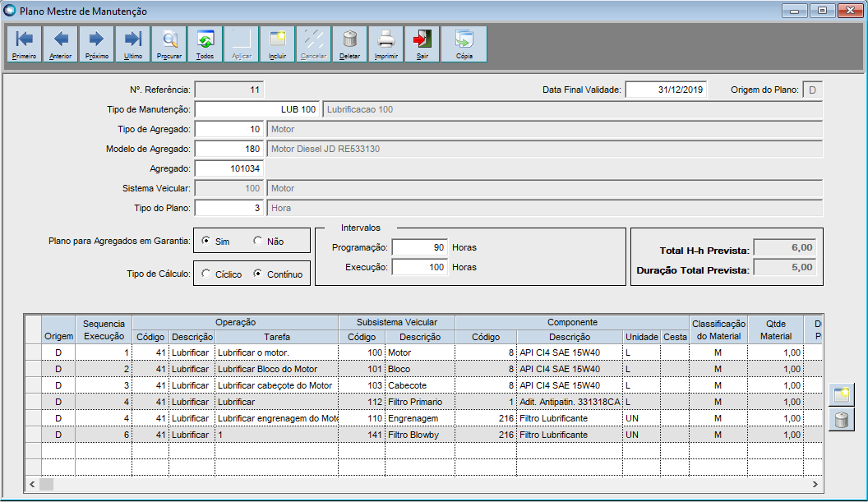
Task: Select Não for Agregados em Garantia
Action: [258, 242]
